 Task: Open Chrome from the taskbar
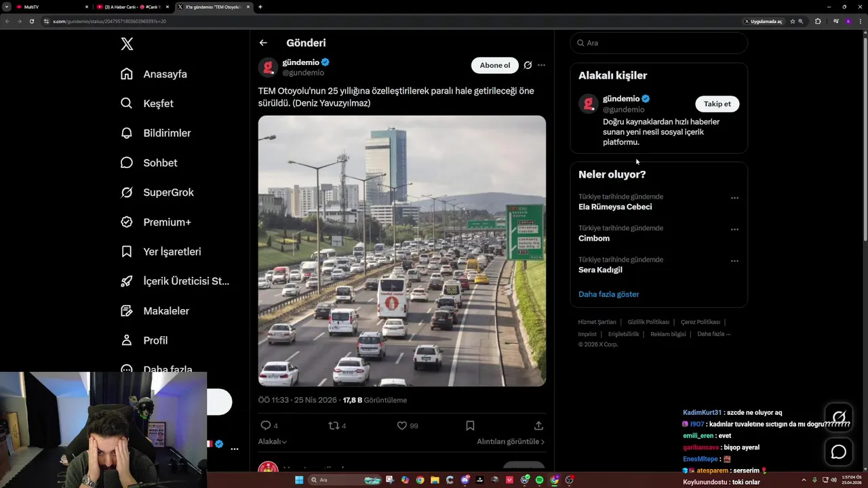(420, 480)
